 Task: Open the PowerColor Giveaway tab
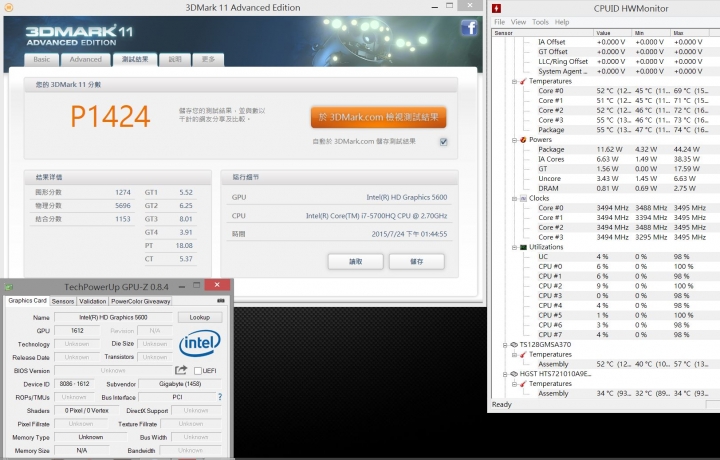141,301
